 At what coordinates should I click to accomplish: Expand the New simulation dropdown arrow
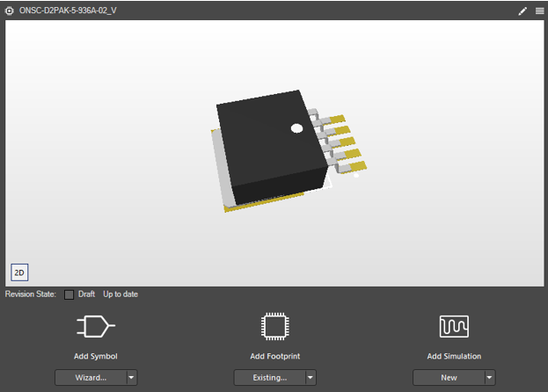[489, 378]
